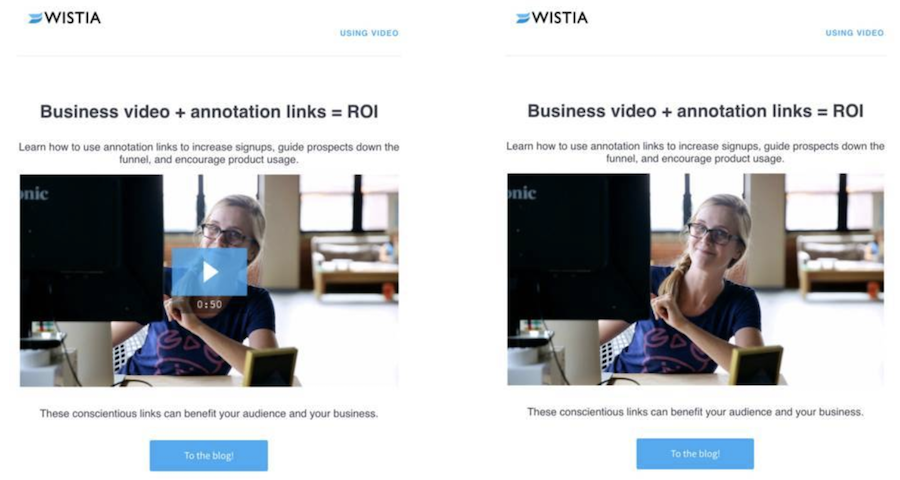Click the 'To the blog!' button in the left email

point(209,455)
